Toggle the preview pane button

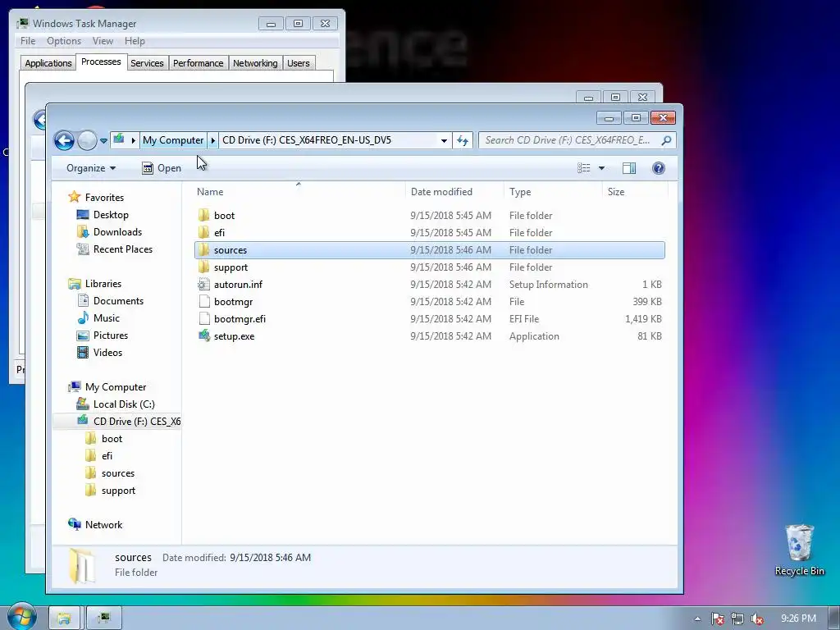pos(629,168)
